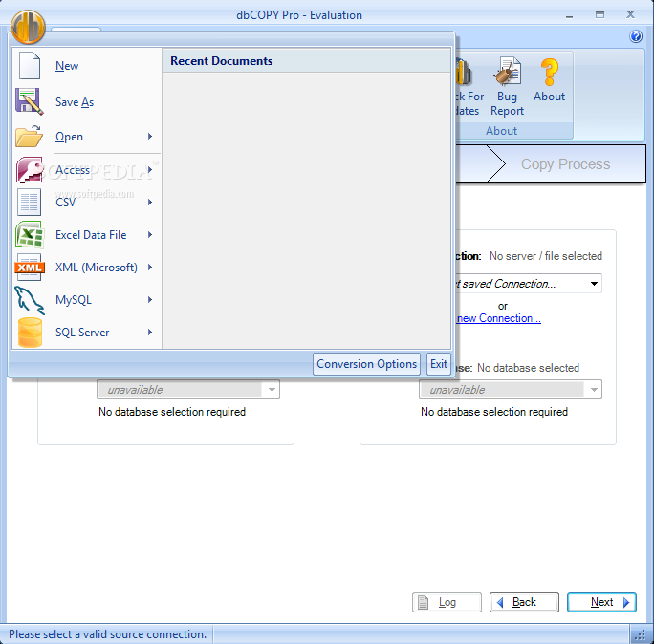The width and height of the screenshot is (654, 644).
Task: Click the CSV sheet icon
Action: click(30, 203)
